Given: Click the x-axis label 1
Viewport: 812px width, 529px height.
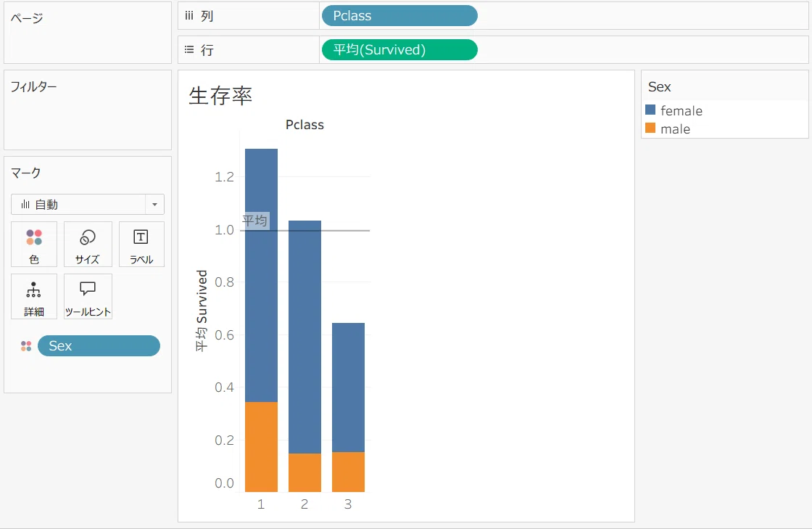Looking at the screenshot, I should pyautogui.click(x=261, y=504).
